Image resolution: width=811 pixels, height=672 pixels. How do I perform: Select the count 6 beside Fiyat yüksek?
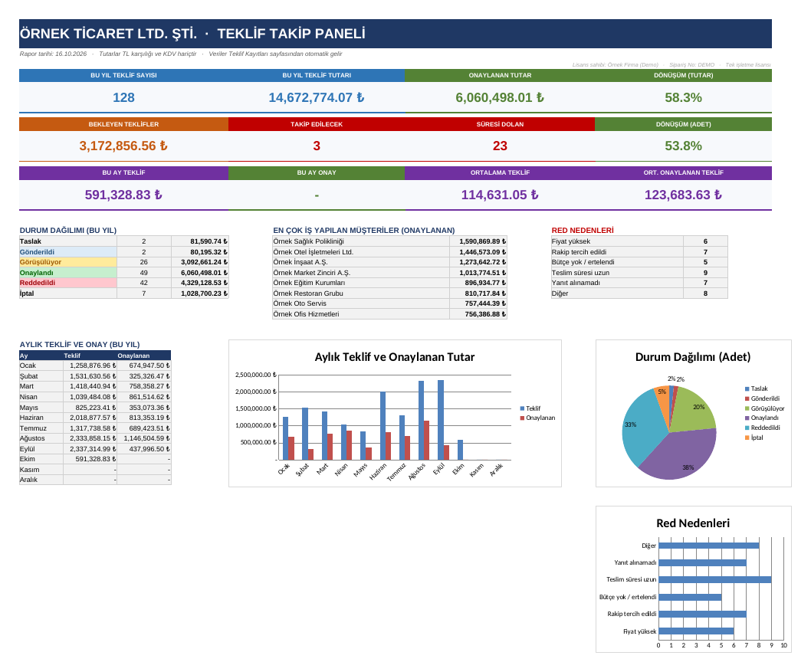point(705,241)
